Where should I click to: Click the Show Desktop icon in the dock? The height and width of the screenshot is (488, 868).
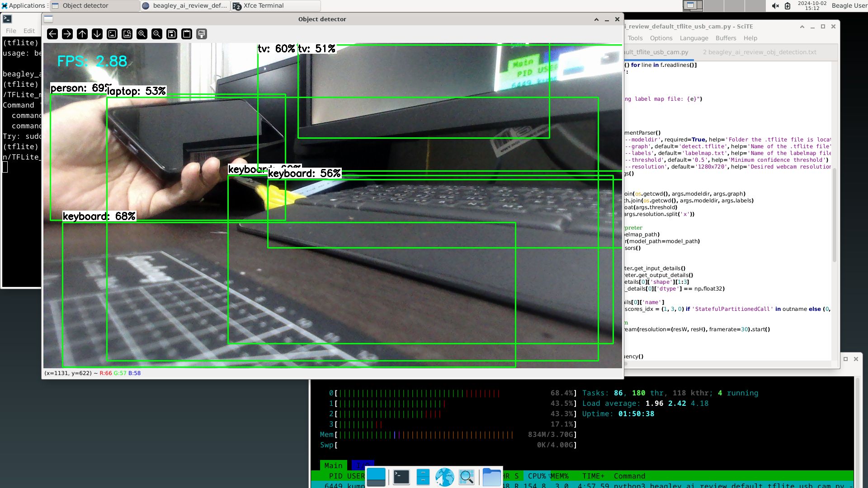click(x=376, y=477)
